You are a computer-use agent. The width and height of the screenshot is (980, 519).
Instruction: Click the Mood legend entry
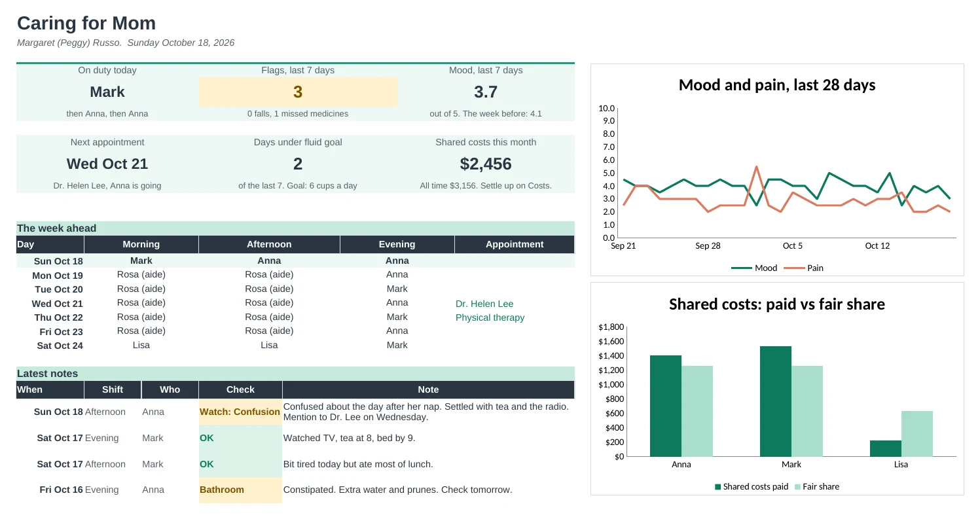754,268
